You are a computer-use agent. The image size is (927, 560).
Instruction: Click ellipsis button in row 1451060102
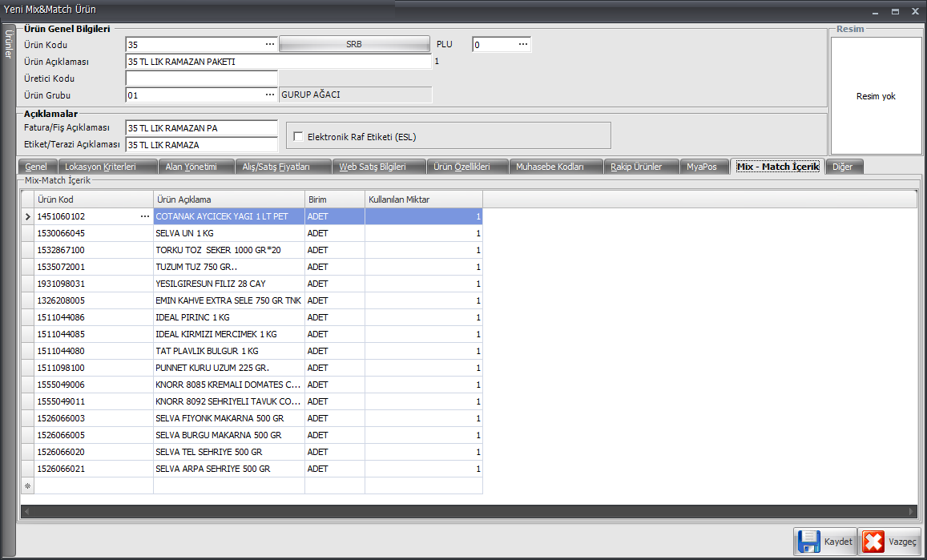[145, 216]
